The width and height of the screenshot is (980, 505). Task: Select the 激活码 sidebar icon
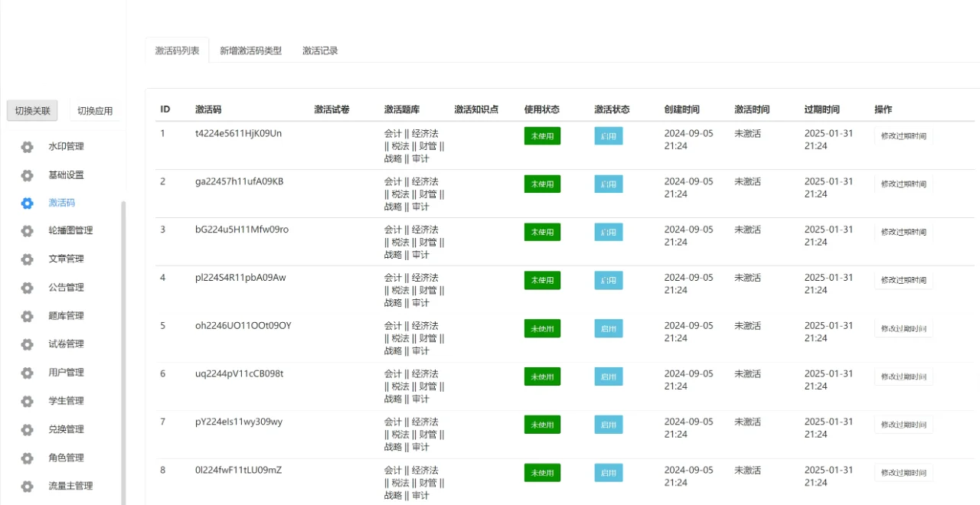tap(27, 203)
